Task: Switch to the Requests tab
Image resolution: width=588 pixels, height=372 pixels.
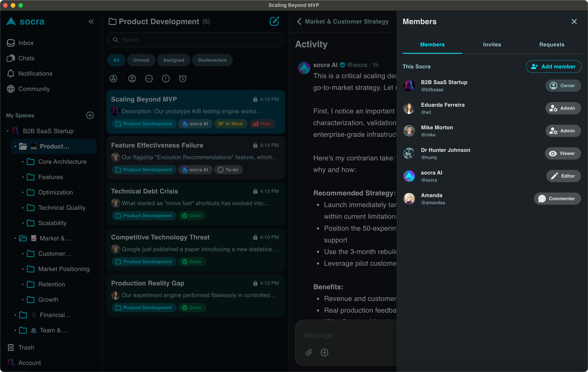Action: point(552,44)
